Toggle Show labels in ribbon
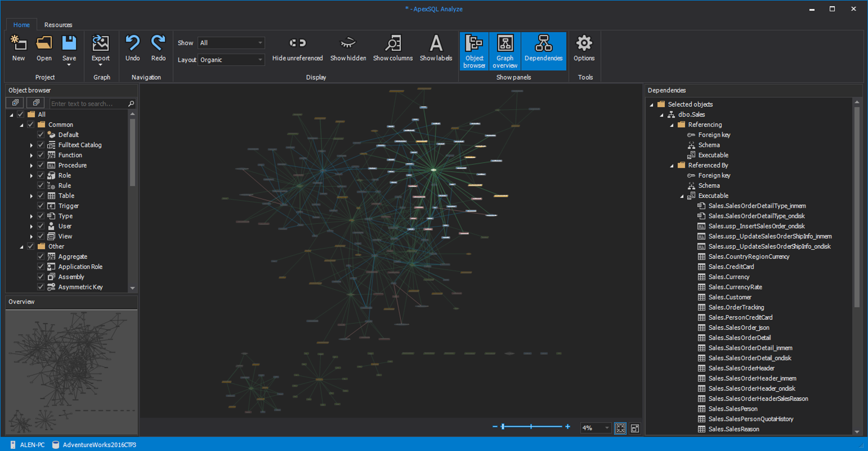 tap(435, 44)
